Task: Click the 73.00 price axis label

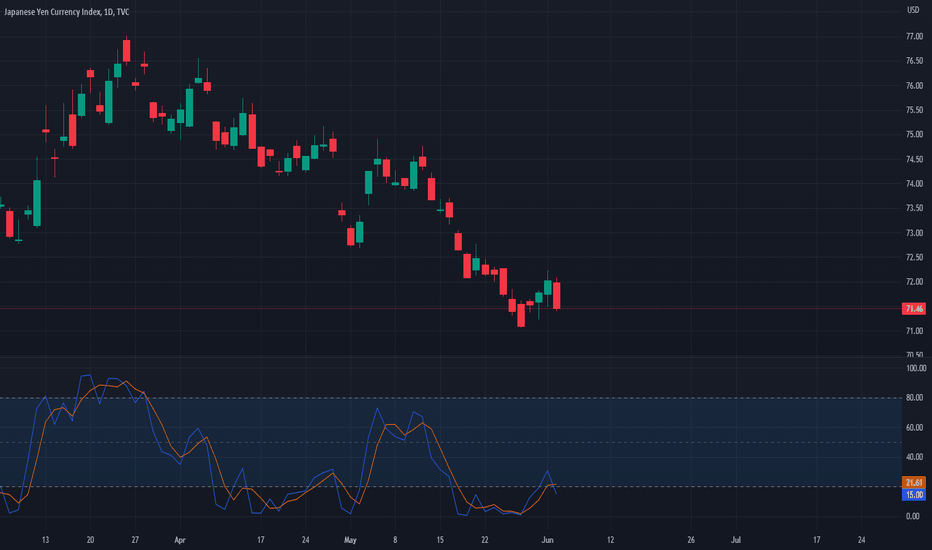Action: point(914,233)
